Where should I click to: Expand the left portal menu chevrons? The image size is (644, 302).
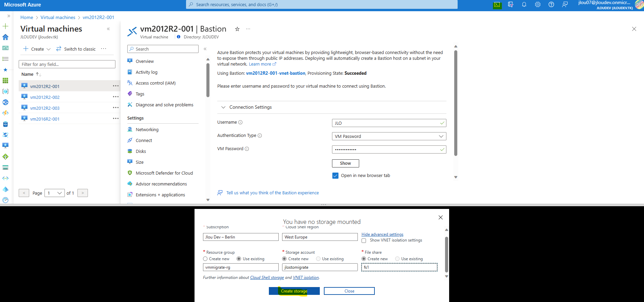(x=9, y=16)
